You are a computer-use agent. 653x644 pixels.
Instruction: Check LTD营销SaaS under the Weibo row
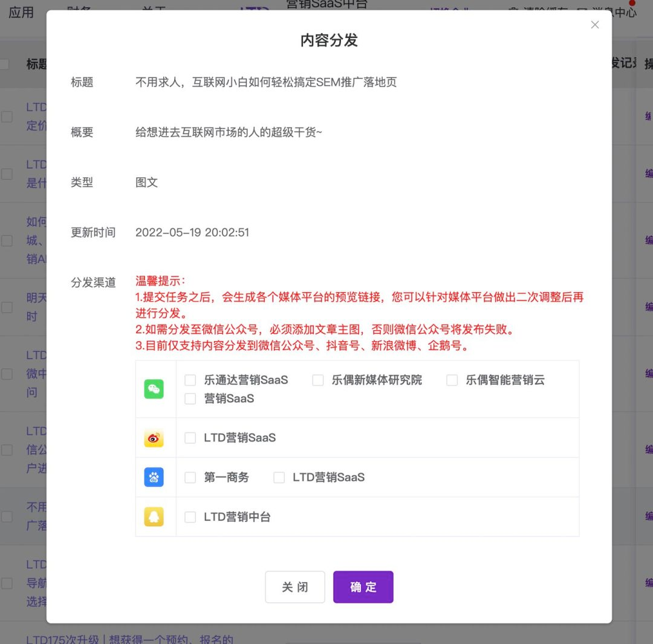pyautogui.click(x=190, y=438)
